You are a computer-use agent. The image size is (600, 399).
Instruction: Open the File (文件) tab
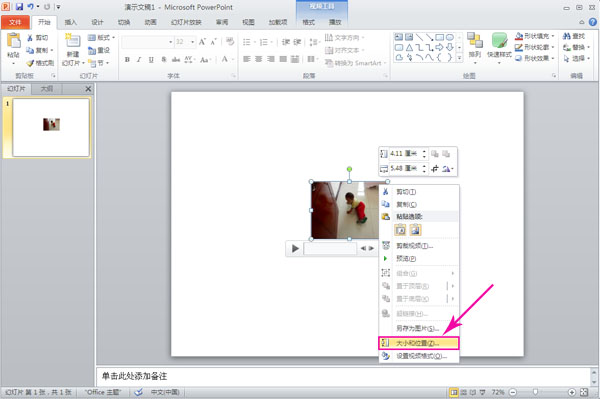[x=15, y=22]
